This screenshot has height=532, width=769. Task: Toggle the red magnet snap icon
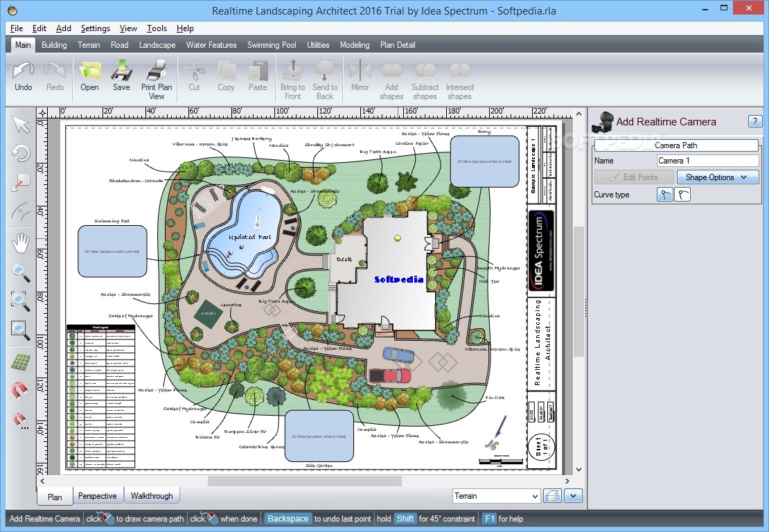pos(21,391)
